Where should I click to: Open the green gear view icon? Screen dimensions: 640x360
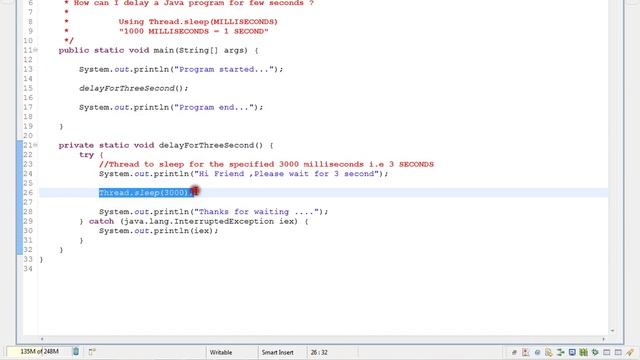595,352
